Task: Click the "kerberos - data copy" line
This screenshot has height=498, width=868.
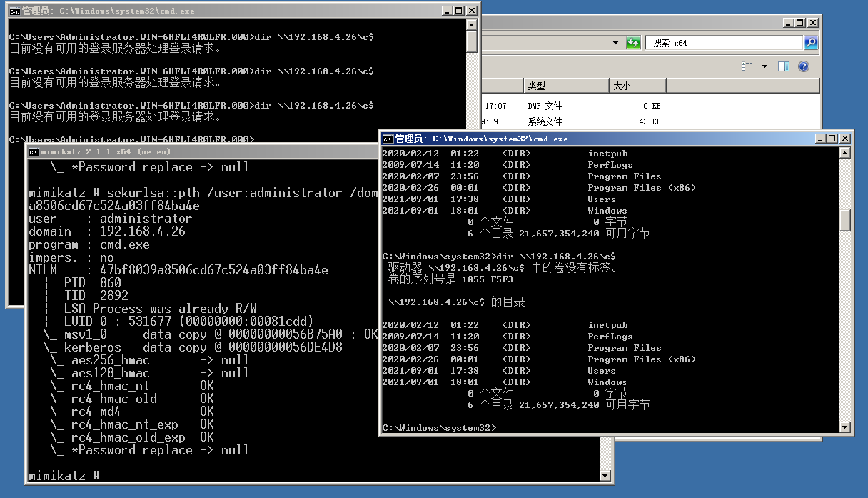Action: click(x=193, y=347)
